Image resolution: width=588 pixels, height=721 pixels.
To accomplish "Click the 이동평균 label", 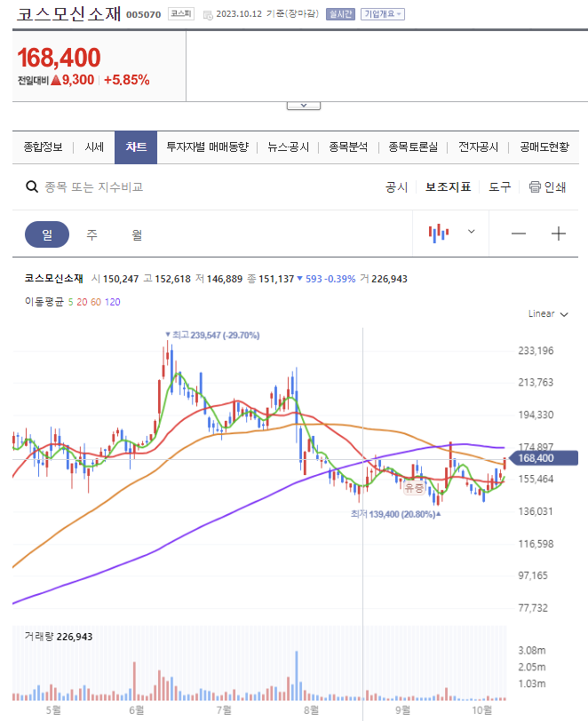I will pos(44,302).
